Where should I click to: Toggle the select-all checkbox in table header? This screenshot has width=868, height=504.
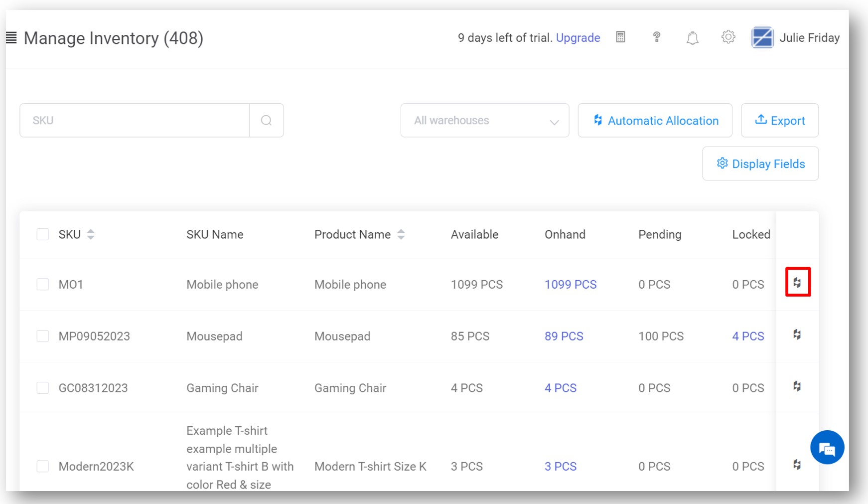click(x=43, y=234)
